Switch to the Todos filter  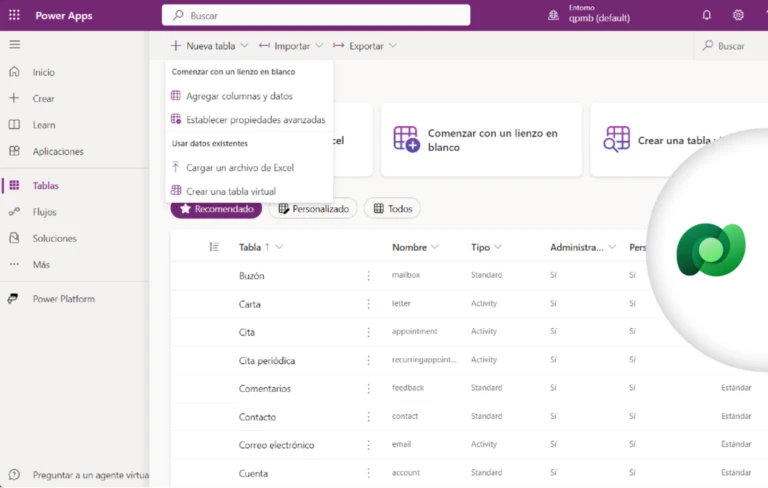392,209
